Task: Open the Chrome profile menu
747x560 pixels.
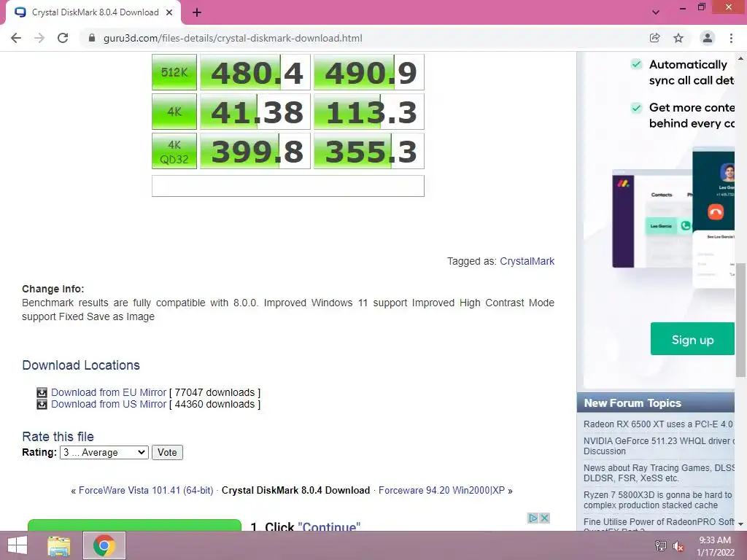Action: pos(708,38)
